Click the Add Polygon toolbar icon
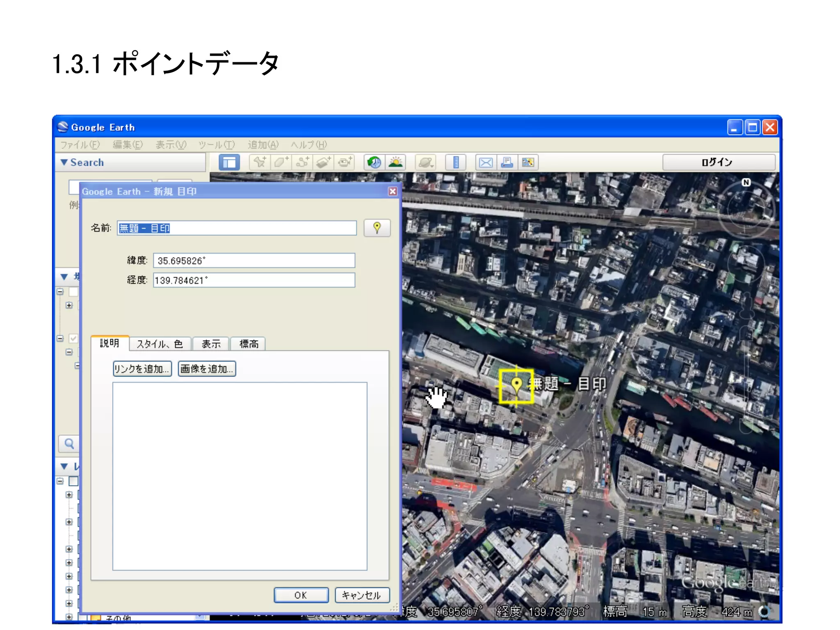 point(281,162)
